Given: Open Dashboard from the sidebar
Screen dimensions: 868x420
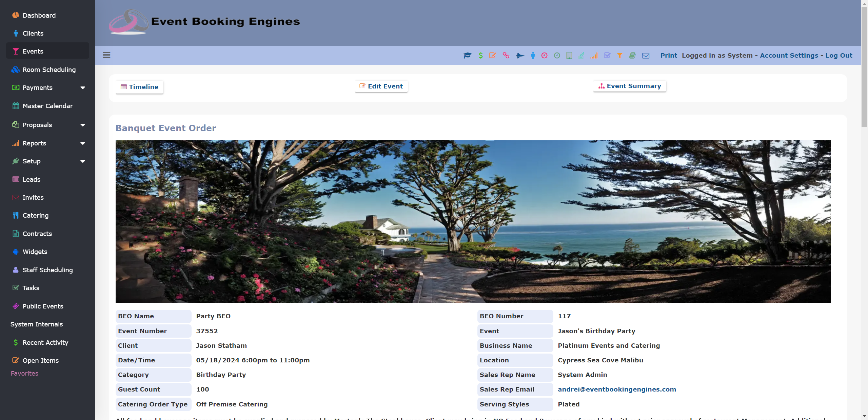Looking at the screenshot, I should click(x=47, y=15).
